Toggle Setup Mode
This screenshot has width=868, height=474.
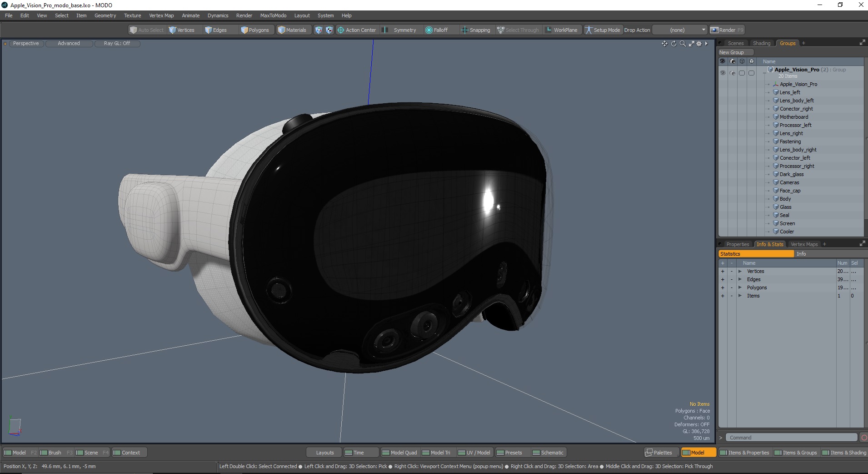[602, 30]
